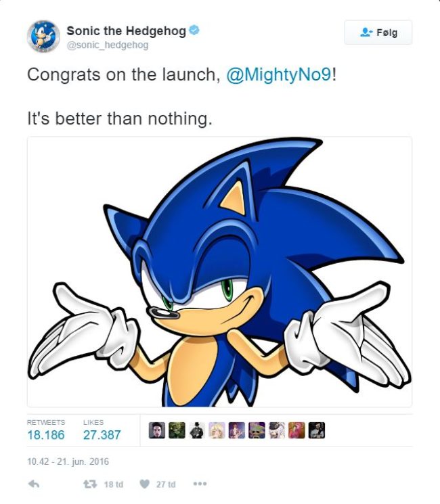This screenshot has height=504, width=440.
Task: Click the red-pink liker avatar
Action: (296, 430)
